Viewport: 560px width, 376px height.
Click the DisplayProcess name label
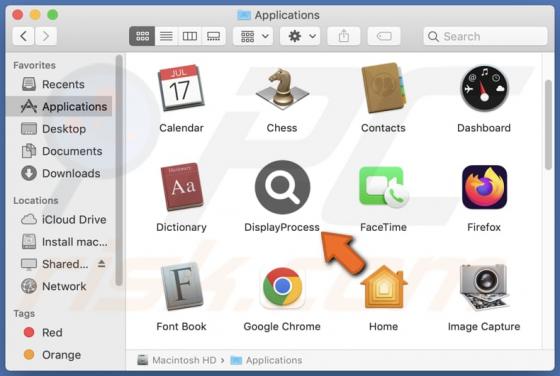(x=282, y=227)
